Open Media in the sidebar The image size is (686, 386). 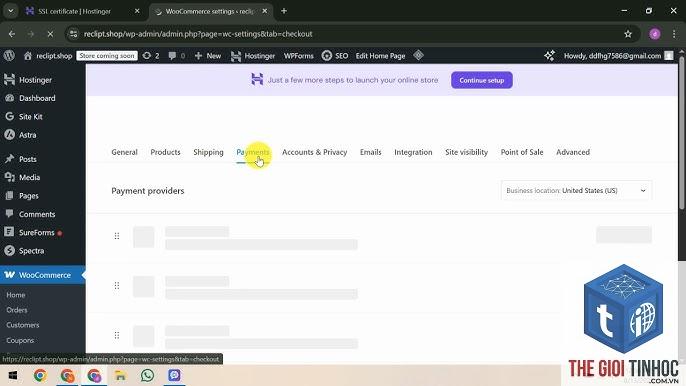click(x=42, y=178)
